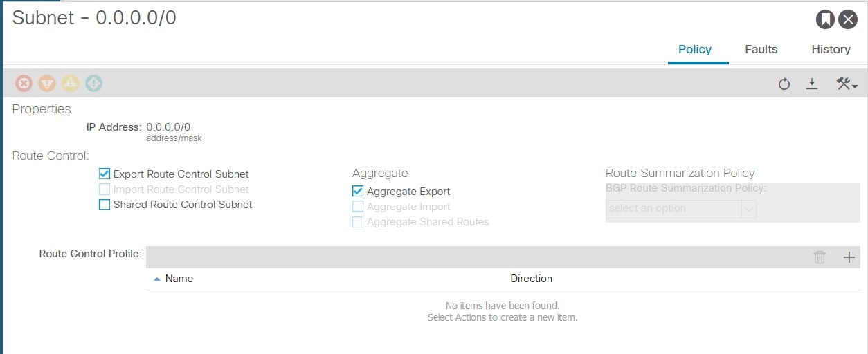The width and height of the screenshot is (868, 354).
Task: Select the Policy tab
Action: pyautogui.click(x=695, y=49)
